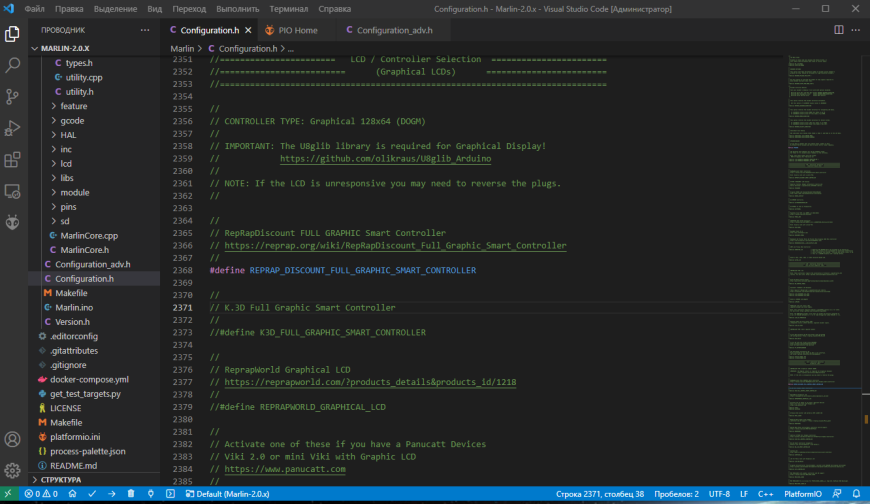
Task: Open the Accounts icon in activity bar
Action: (x=12, y=439)
